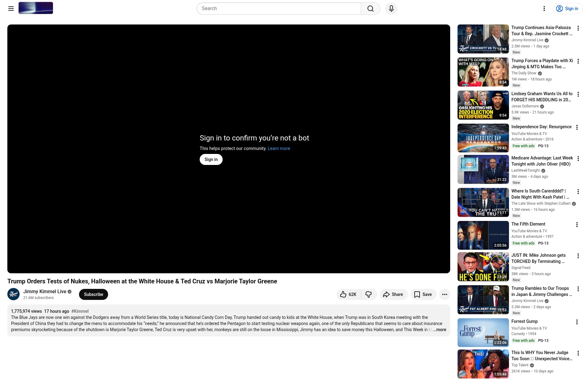Click LastWeekTonight channel name

pos(526,170)
